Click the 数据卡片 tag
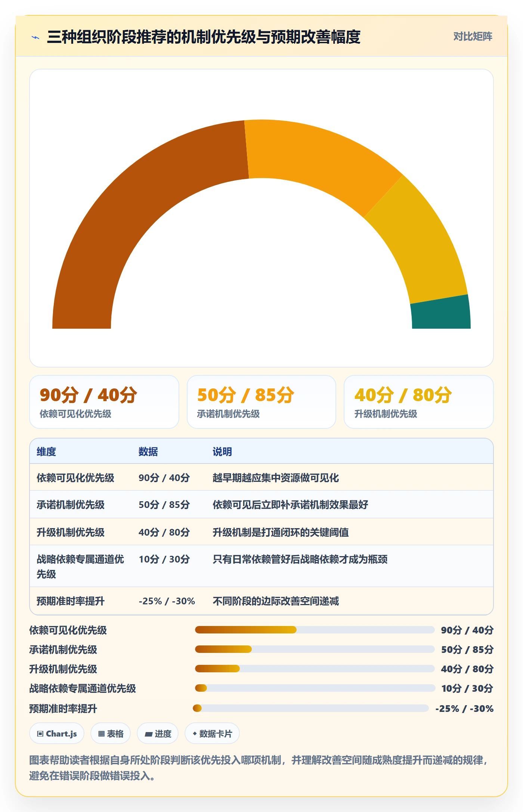Screen dimensions: 523x812 coord(212,734)
